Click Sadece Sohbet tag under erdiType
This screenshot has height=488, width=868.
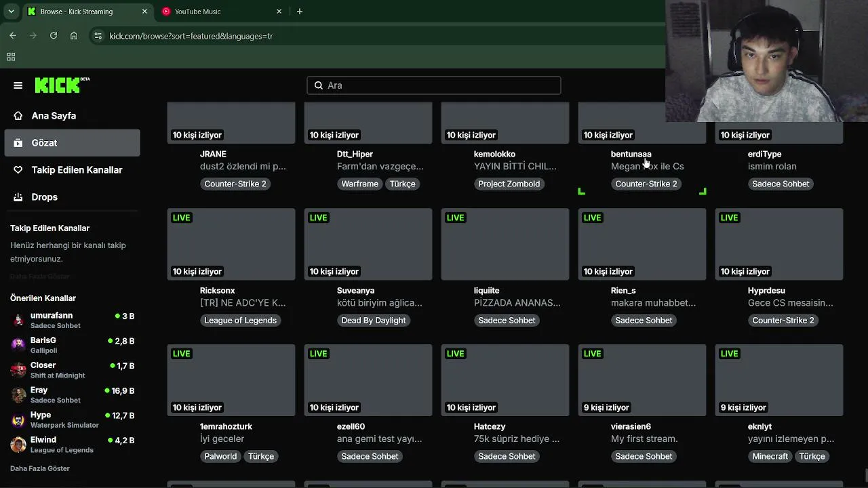[781, 184]
